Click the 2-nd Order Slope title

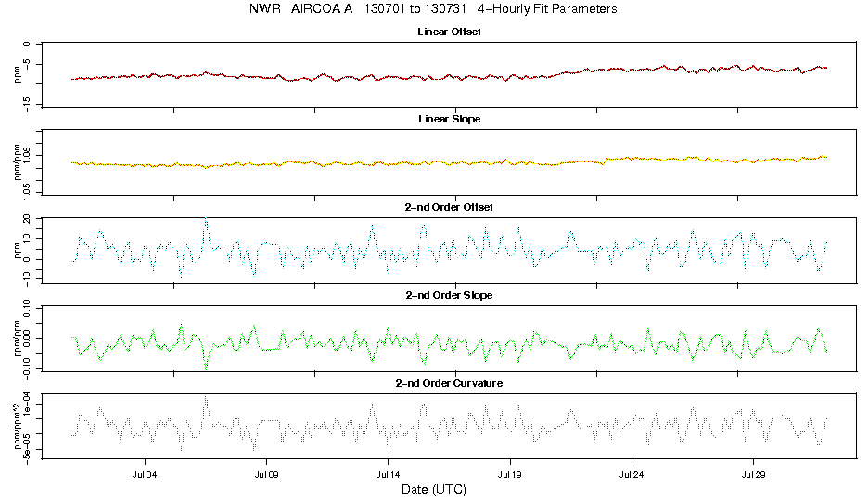(x=449, y=295)
